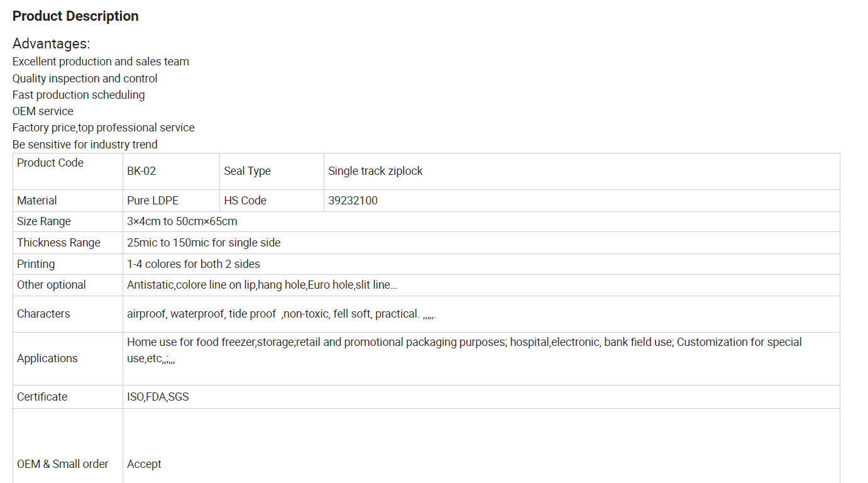Click the 'Excellent production and sales team' line

click(x=101, y=62)
